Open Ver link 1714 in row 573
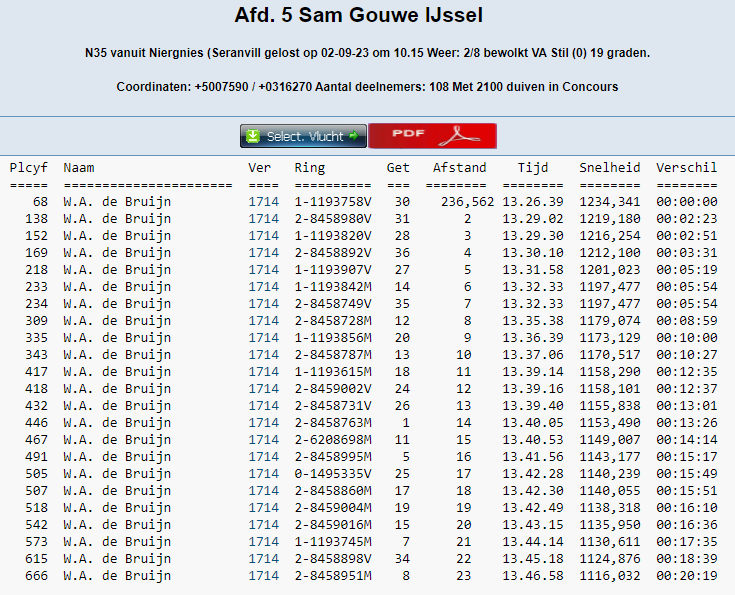Image resolution: width=735 pixels, height=595 pixels. point(263,542)
